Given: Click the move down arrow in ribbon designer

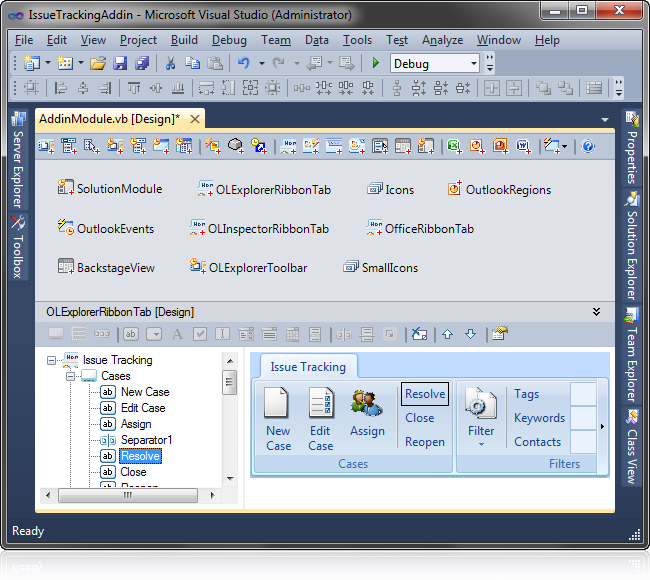Looking at the screenshot, I should (471, 334).
